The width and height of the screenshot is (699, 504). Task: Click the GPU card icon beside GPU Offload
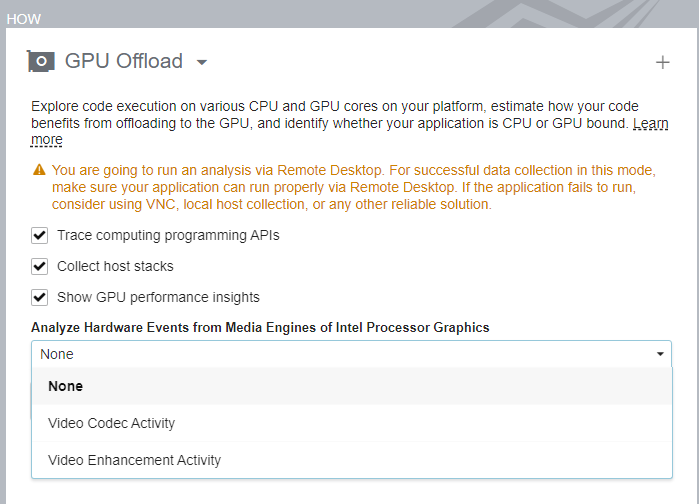point(42,61)
